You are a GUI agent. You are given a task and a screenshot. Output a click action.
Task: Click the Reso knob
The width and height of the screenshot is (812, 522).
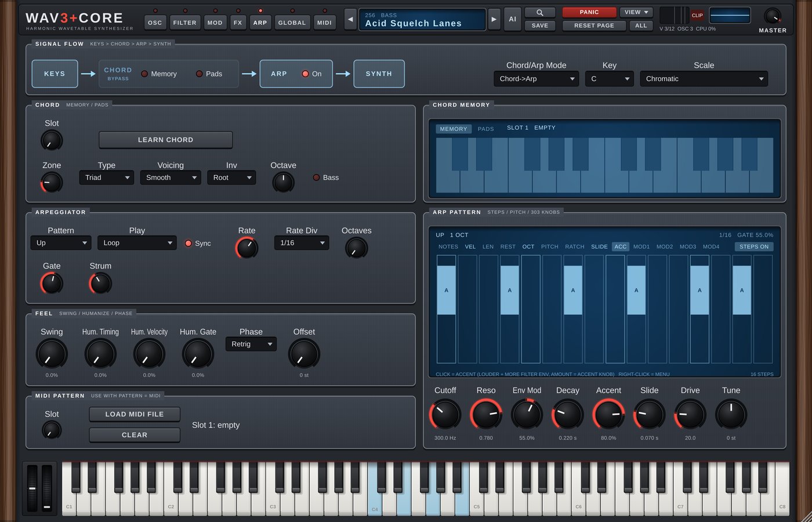coord(486,415)
